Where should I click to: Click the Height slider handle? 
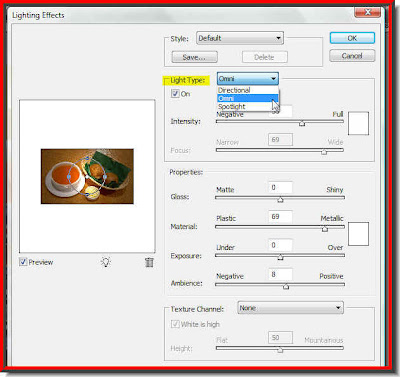pyautogui.click(x=280, y=350)
